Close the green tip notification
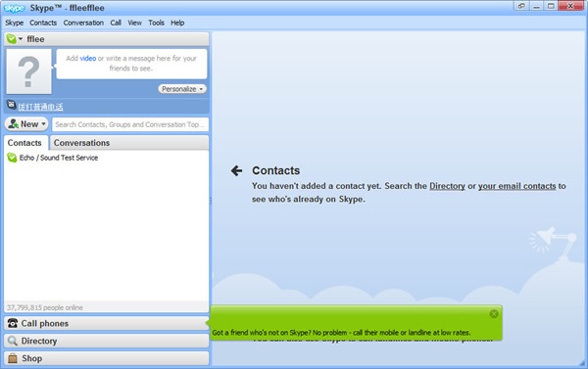 (494, 314)
